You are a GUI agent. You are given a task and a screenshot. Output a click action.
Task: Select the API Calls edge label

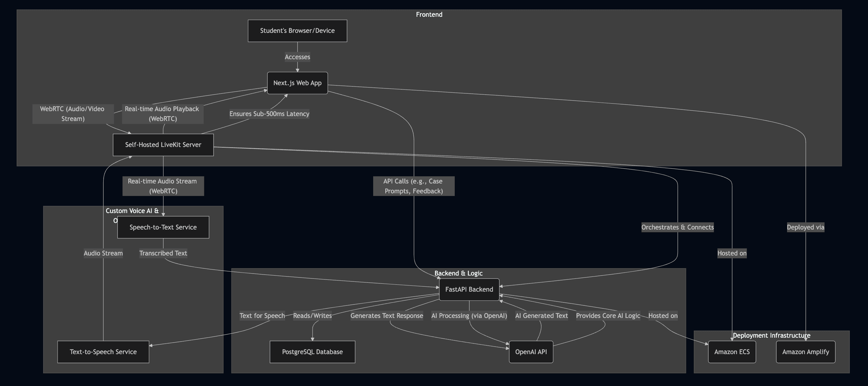414,186
